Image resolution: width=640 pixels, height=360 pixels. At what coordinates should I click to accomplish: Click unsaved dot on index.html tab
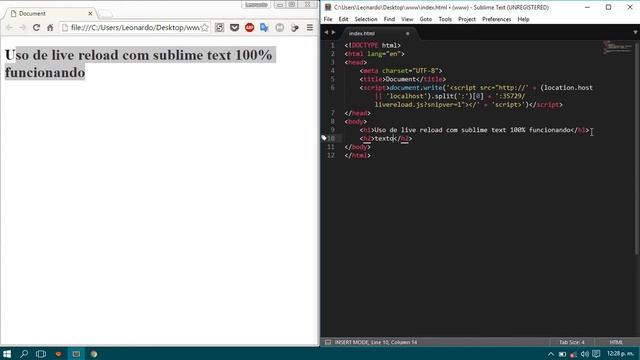pos(407,33)
